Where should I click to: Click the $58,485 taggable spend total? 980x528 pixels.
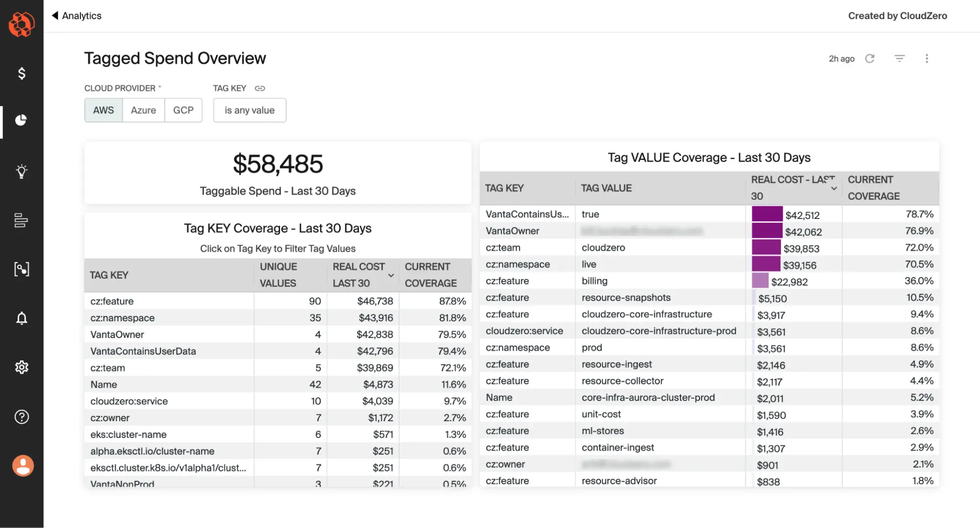[278, 164]
